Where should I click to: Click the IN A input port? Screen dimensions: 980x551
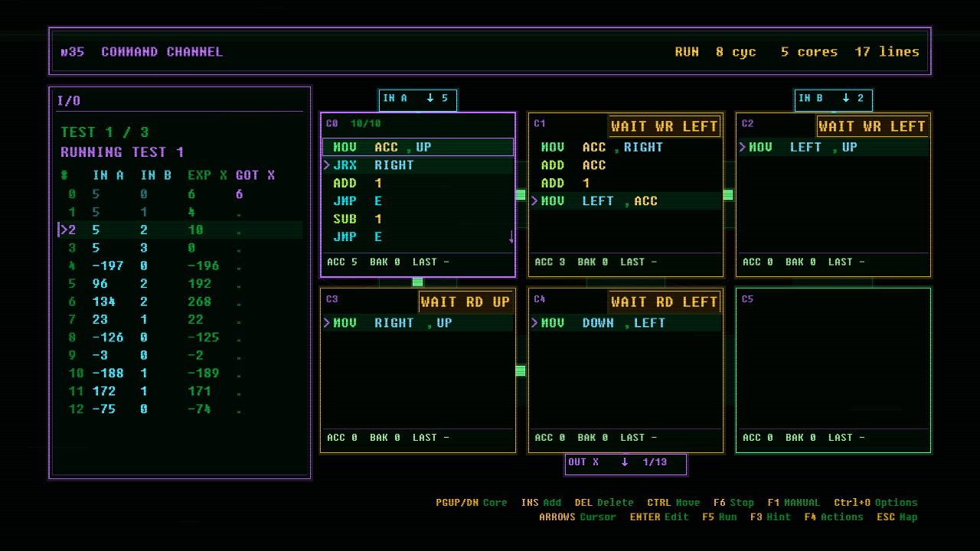pyautogui.click(x=418, y=99)
